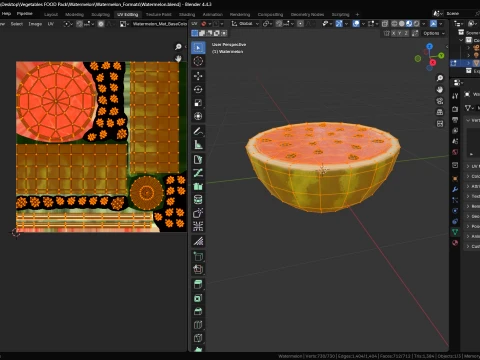480x360 pixels.
Task: Open the UV menu in UV editor
Action: pyautogui.click(x=50, y=24)
